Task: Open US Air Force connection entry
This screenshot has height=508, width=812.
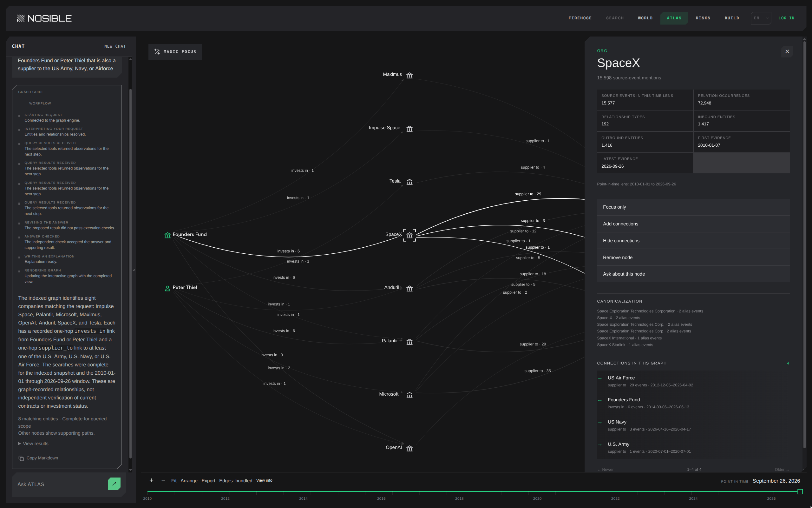Action: point(693,381)
